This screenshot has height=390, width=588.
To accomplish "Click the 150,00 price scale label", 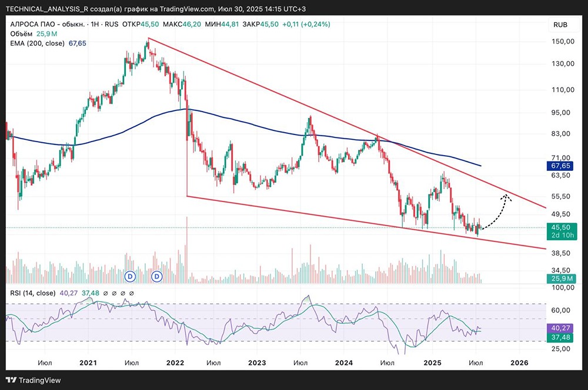I will click(563, 41).
